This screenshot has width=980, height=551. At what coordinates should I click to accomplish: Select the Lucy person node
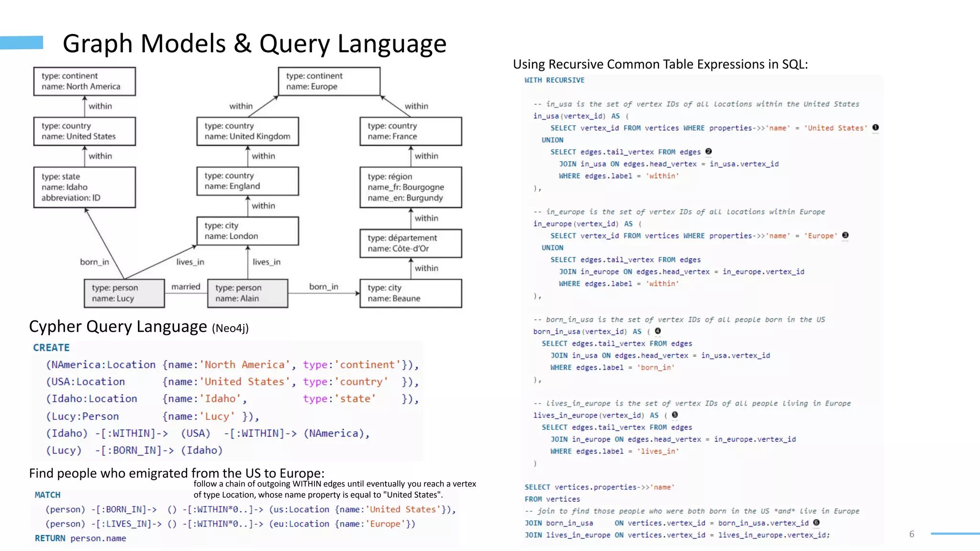[124, 293]
